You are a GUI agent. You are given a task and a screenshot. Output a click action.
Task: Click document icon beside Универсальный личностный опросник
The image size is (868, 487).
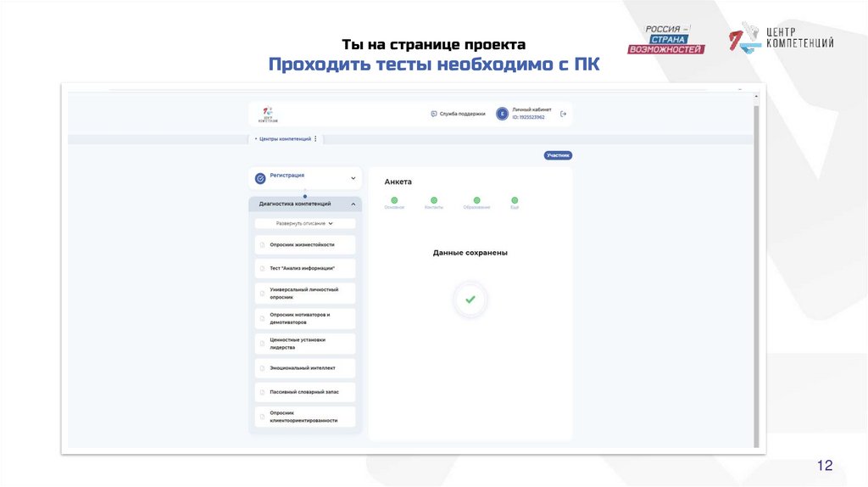pyautogui.click(x=263, y=294)
